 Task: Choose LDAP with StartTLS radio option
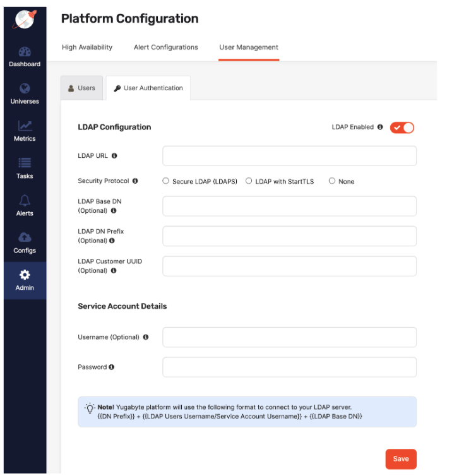(249, 181)
